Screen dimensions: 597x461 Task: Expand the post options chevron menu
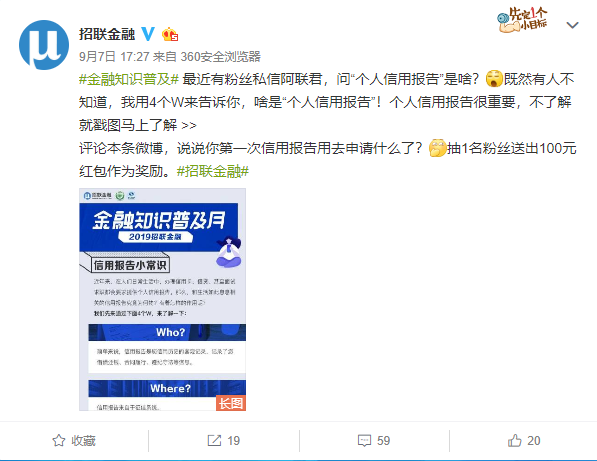coord(572,25)
